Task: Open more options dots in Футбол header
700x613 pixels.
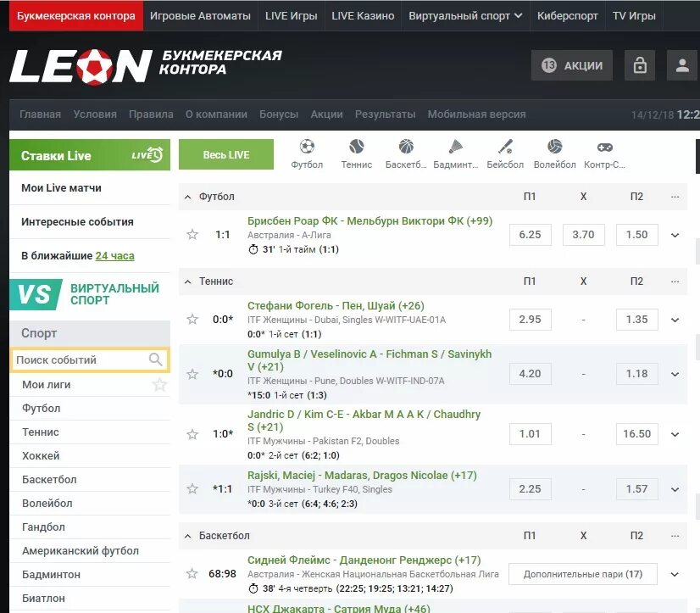Action: click(675, 197)
